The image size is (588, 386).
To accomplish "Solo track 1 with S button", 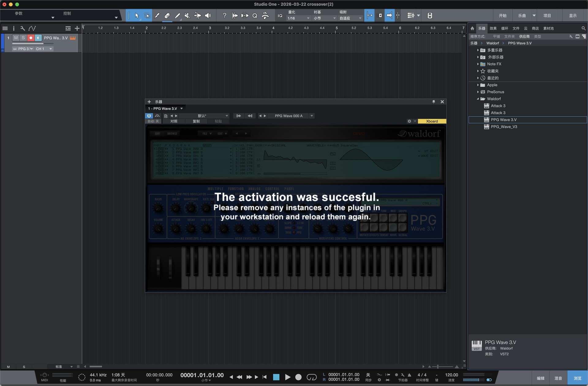I will [23, 38].
